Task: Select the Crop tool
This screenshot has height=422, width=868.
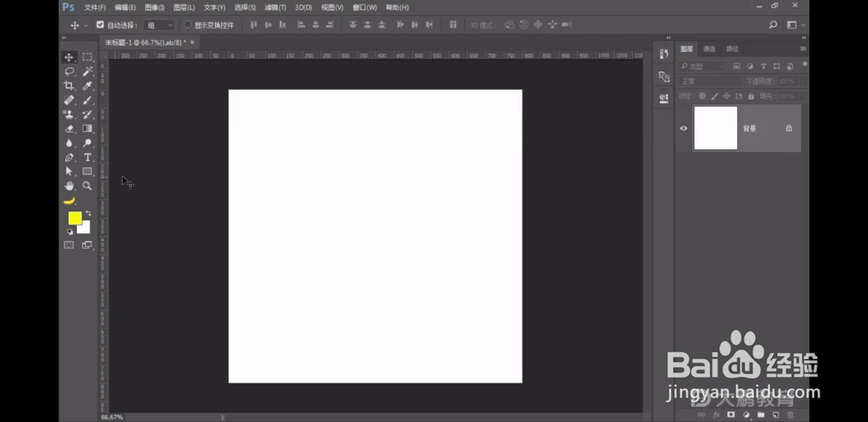Action: 69,86
